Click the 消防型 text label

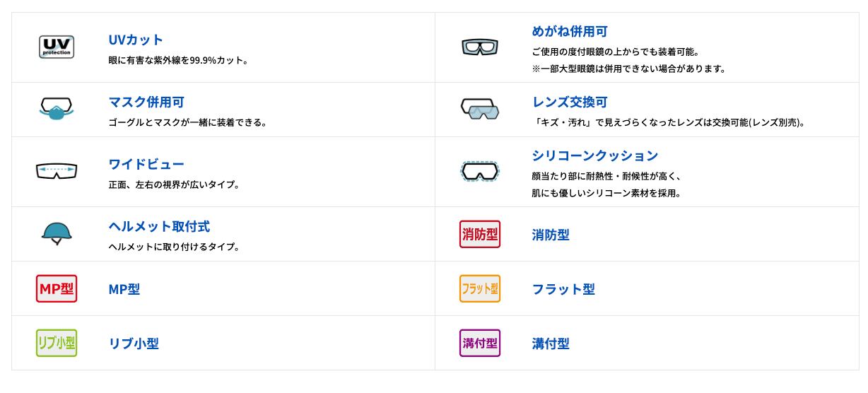click(x=551, y=235)
